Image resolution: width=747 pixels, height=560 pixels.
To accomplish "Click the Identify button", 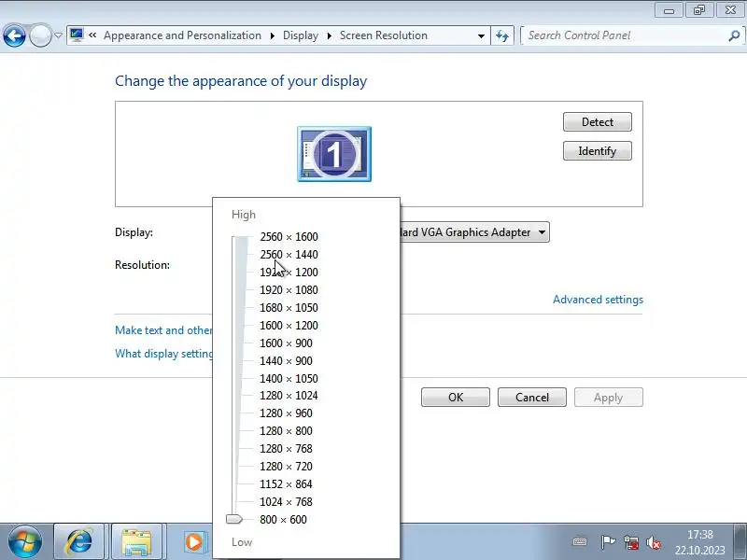I will [598, 151].
